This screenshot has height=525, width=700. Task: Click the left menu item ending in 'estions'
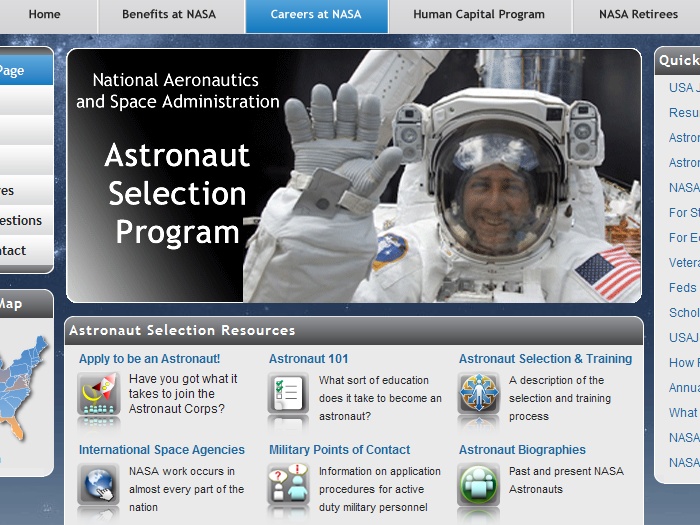(26, 220)
